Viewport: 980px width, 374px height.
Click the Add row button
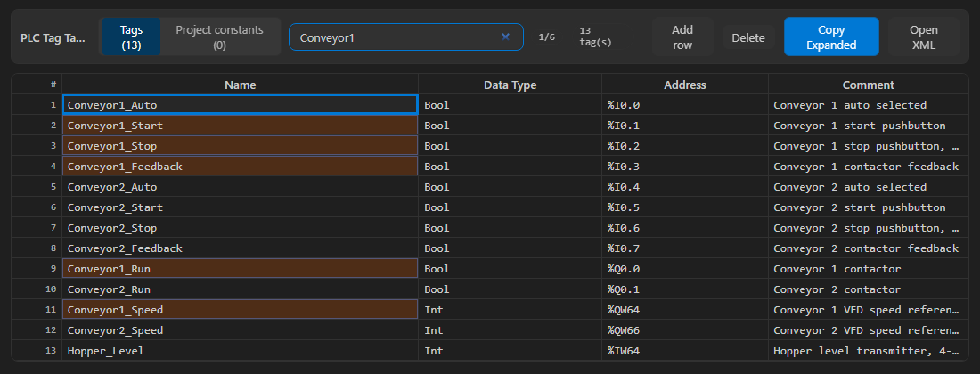[682, 37]
